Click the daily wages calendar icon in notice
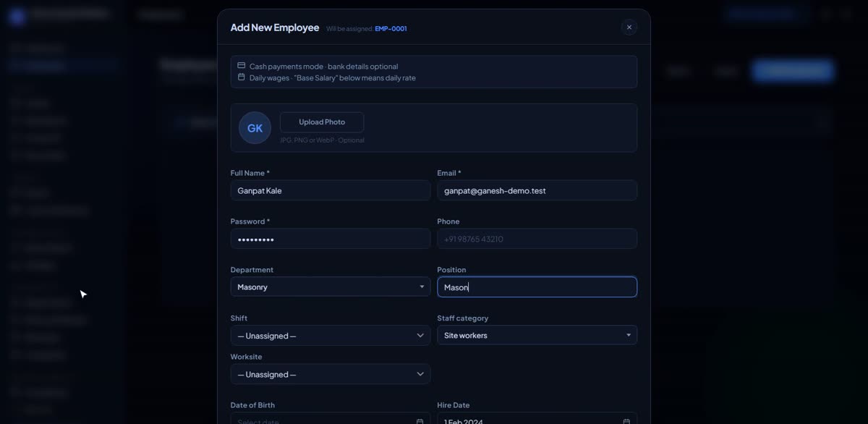The height and width of the screenshot is (424, 868). pyautogui.click(x=242, y=77)
